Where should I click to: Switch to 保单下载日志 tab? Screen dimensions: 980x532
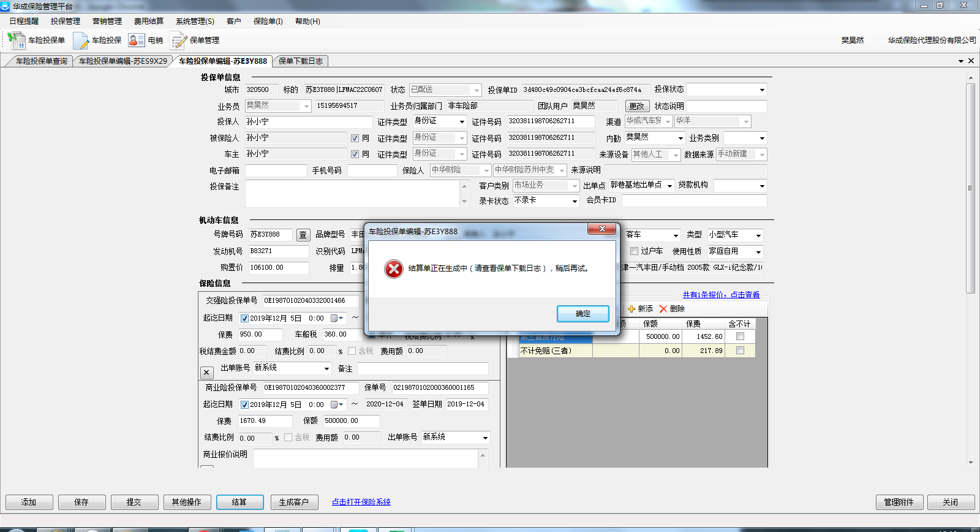pyautogui.click(x=300, y=61)
